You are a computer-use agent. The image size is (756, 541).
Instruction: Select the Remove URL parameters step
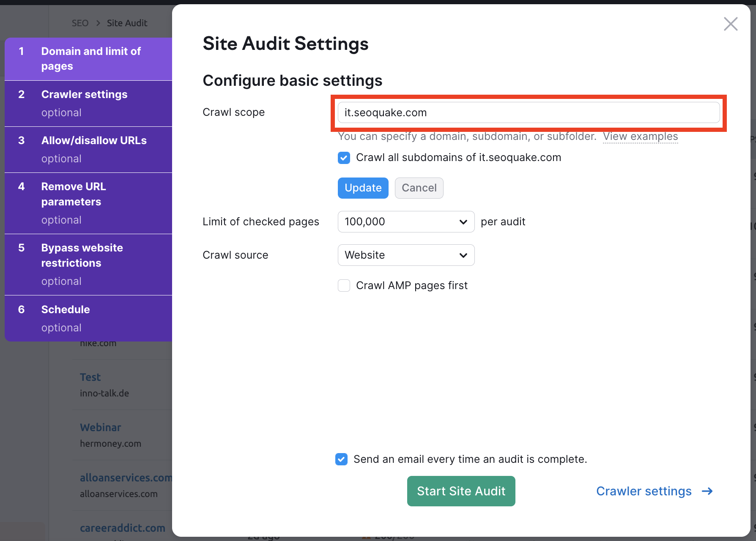pos(88,203)
